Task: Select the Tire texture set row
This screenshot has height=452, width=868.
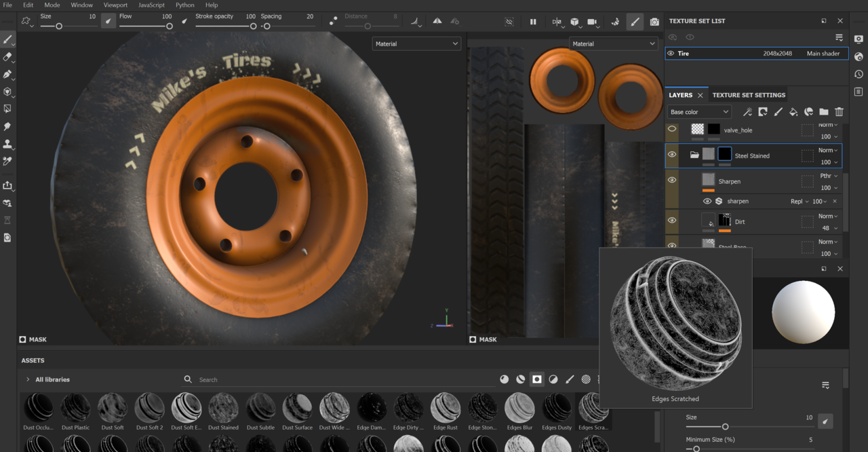Action: coord(757,53)
